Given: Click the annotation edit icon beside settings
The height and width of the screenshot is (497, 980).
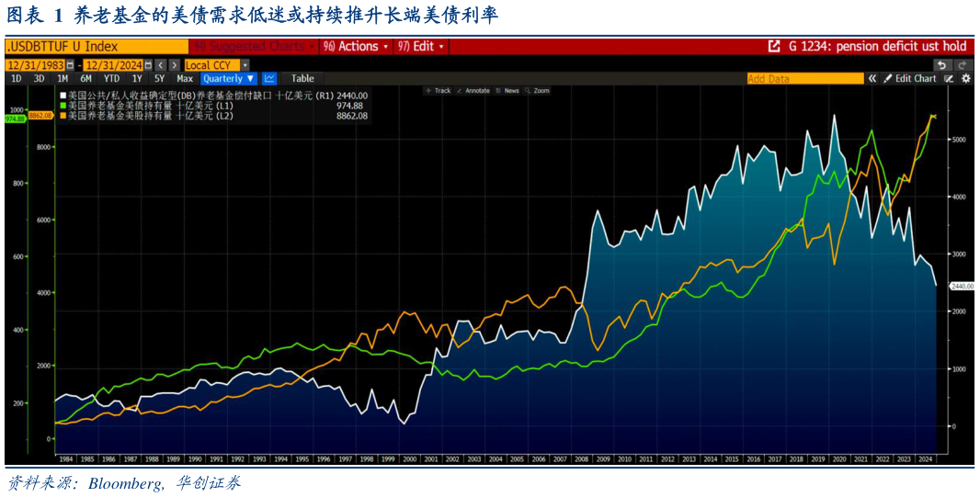Looking at the screenshot, I should (x=949, y=79).
